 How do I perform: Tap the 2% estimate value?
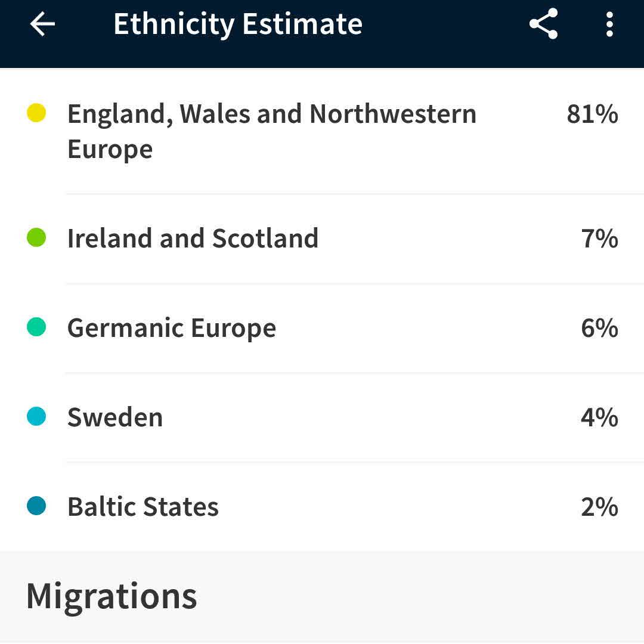pyautogui.click(x=599, y=507)
